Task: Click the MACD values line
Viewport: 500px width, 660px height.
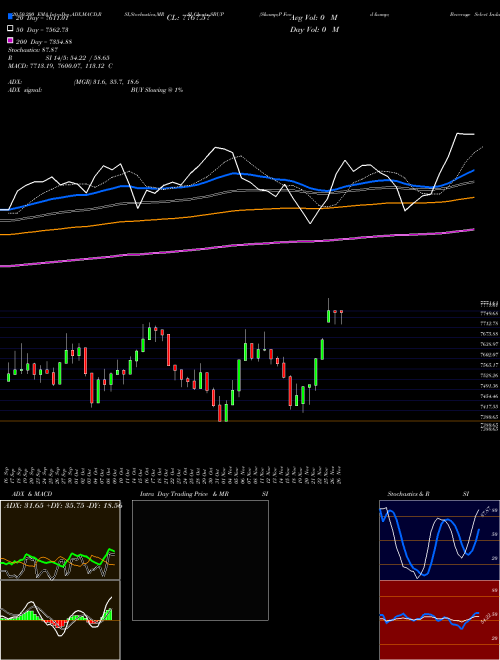Action: click(x=60, y=66)
